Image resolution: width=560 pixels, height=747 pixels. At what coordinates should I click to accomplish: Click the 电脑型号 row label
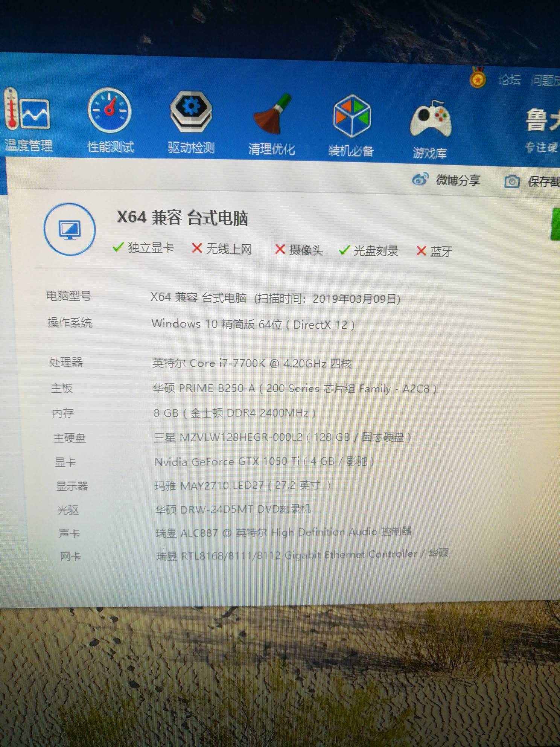click(68, 296)
